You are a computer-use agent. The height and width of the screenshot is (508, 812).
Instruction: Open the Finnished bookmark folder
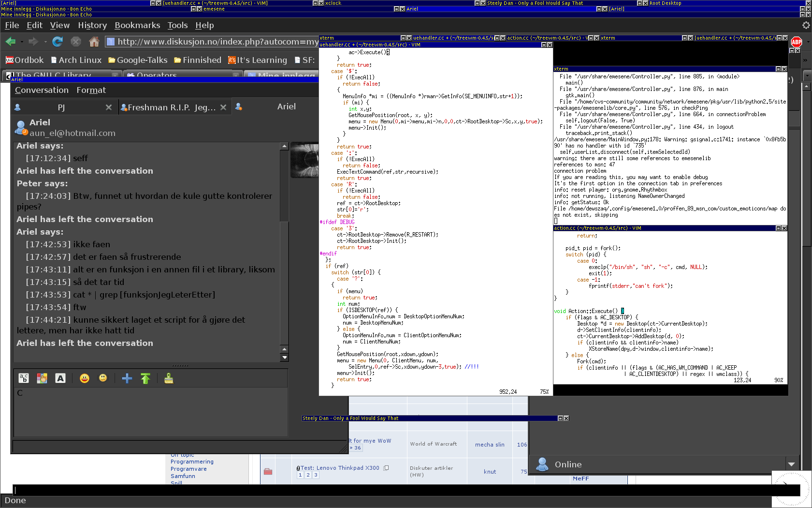pos(197,60)
